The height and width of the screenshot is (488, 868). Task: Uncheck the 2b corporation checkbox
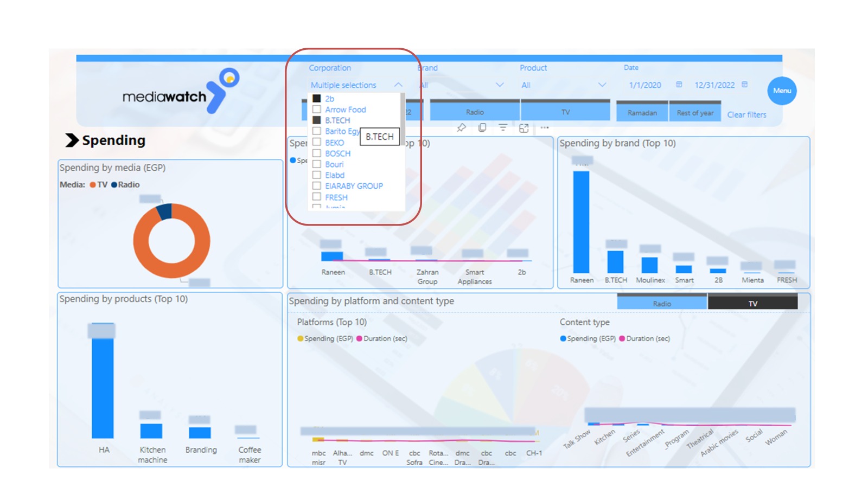pyautogui.click(x=317, y=99)
